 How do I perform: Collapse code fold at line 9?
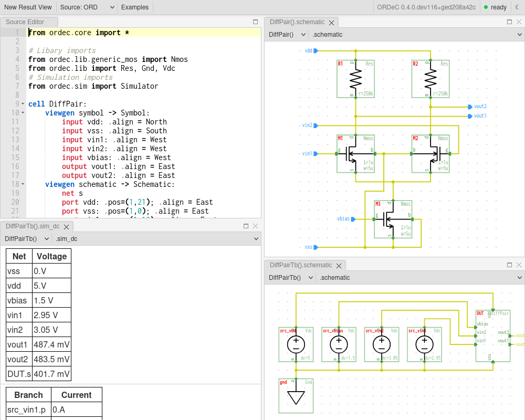[x=23, y=104]
